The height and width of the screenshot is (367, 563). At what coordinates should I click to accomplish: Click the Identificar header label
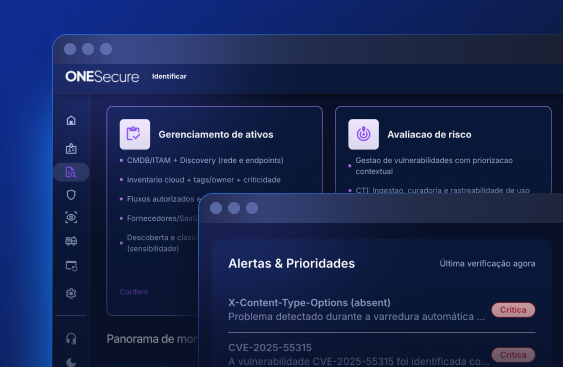(x=169, y=76)
